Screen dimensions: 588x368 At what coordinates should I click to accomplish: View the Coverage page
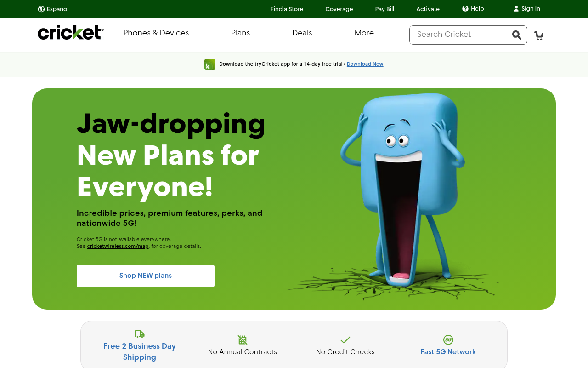339,9
